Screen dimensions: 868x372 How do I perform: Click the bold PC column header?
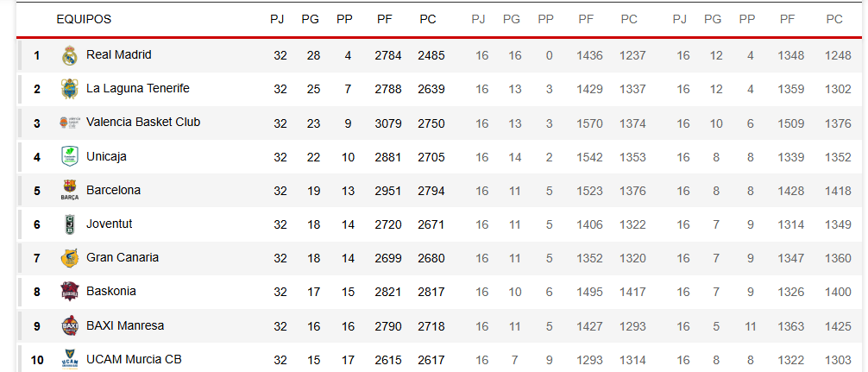click(x=428, y=19)
